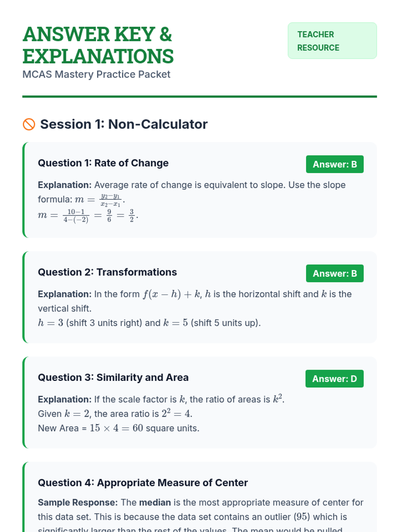This screenshot has height=532, width=399.
Task: Click the Session 1: Non-Calculator heading
Action: click(124, 124)
